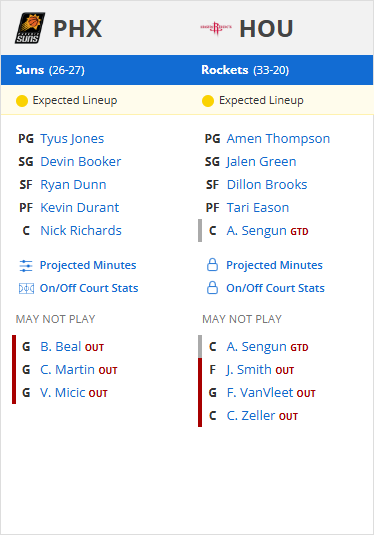Open F. VanVleet injured player link
The image size is (374, 535).
tap(260, 393)
